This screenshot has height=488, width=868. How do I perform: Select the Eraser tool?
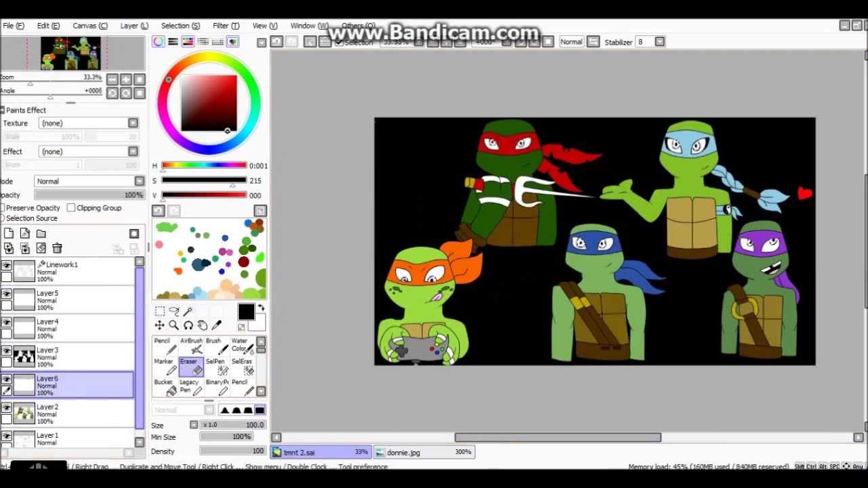click(x=191, y=367)
